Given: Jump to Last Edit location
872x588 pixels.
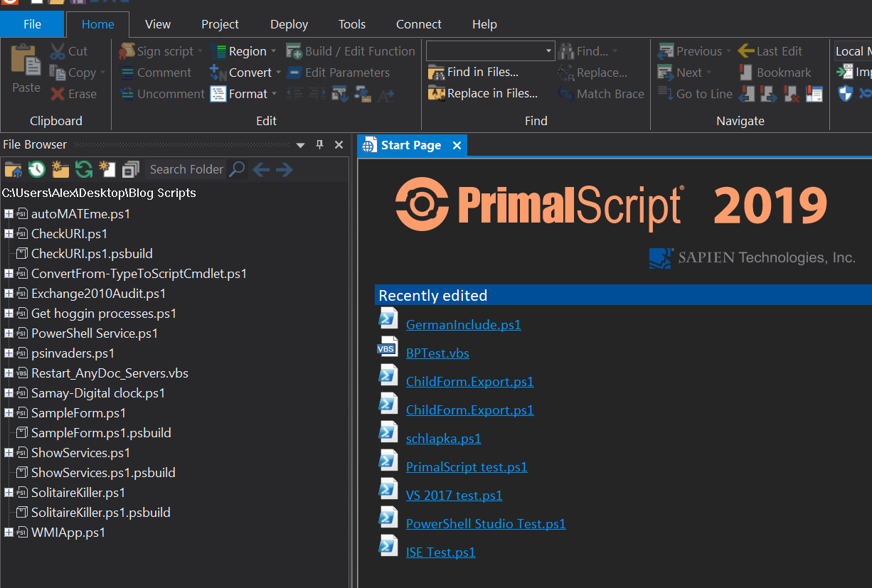Looking at the screenshot, I should 770,51.
